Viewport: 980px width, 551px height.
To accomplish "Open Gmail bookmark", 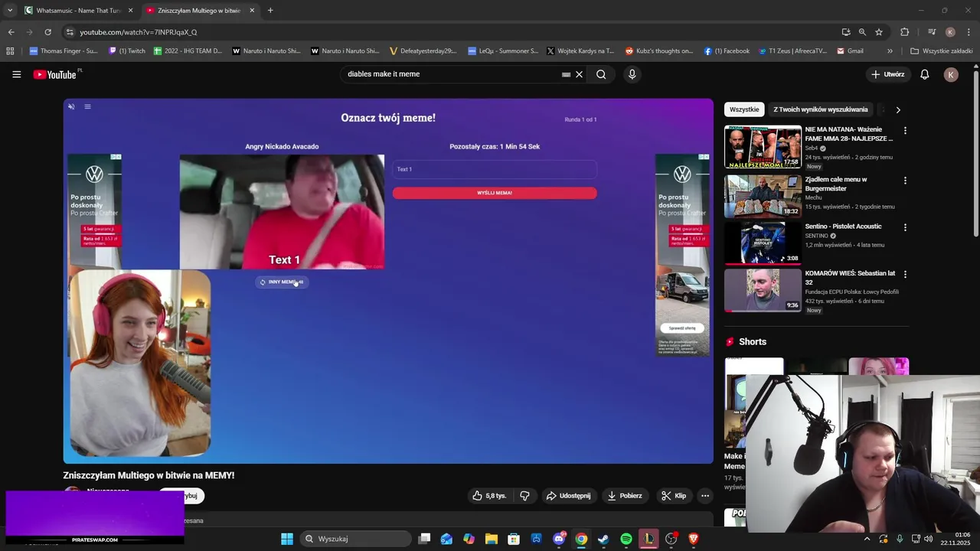I will click(x=850, y=51).
